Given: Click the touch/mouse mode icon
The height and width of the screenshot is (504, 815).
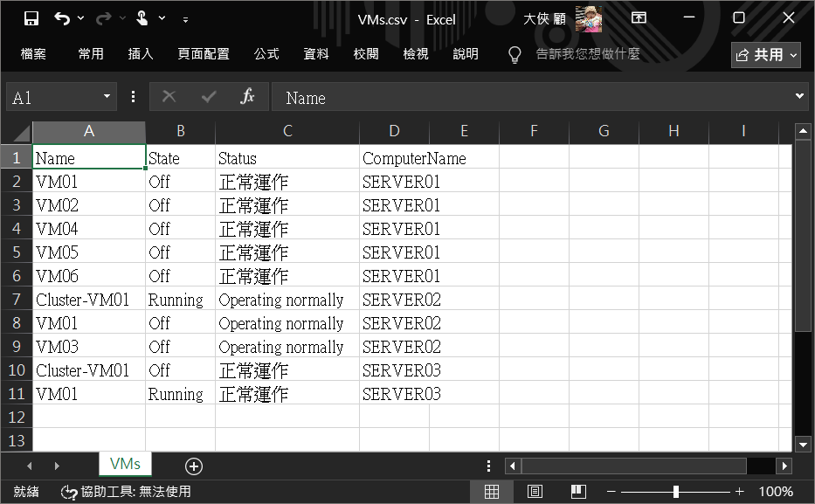Looking at the screenshot, I should pyautogui.click(x=142, y=18).
